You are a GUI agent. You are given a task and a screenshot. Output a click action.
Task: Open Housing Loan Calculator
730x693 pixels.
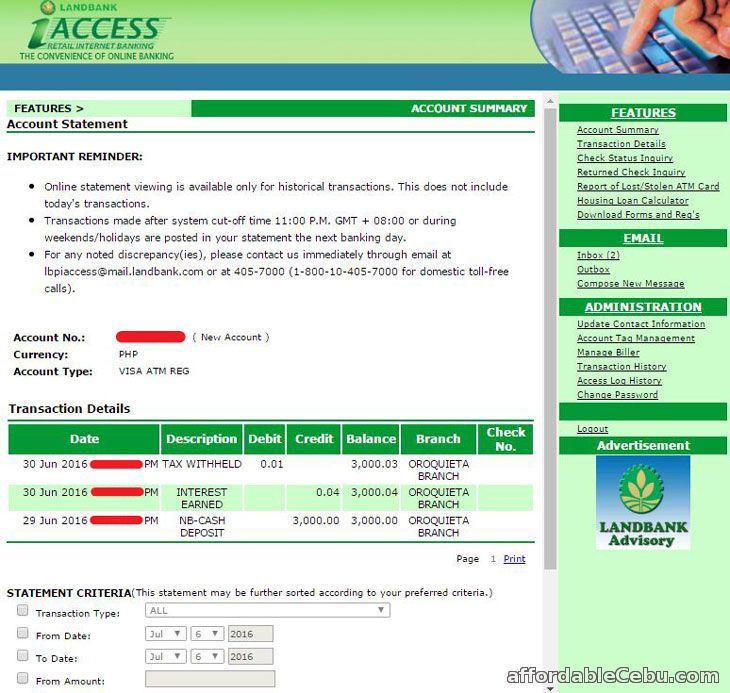633,201
